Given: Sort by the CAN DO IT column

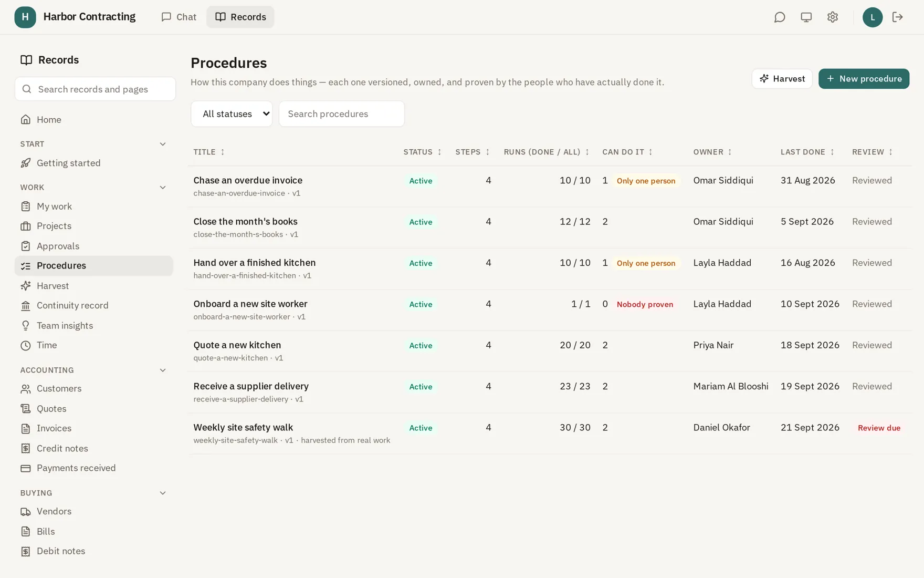Looking at the screenshot, I should tap(627, 152).
